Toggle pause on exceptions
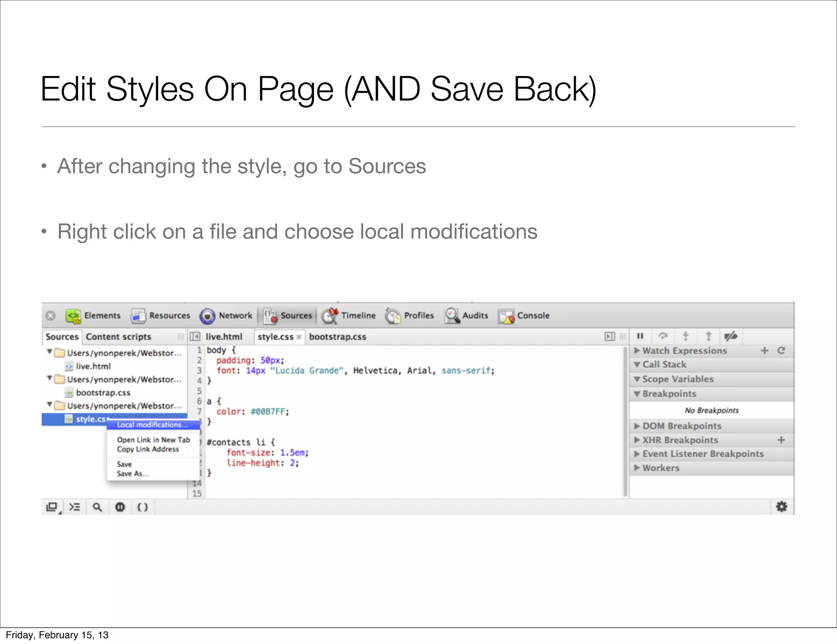This screenshot has height=644, width=837. [120, 508]
